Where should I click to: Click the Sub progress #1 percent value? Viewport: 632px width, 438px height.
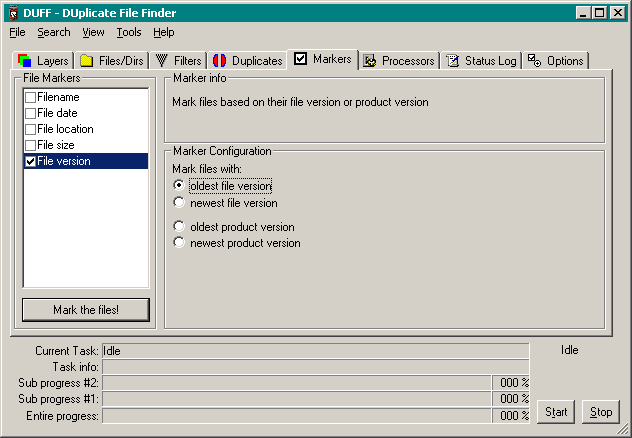[x=511, y=399]
